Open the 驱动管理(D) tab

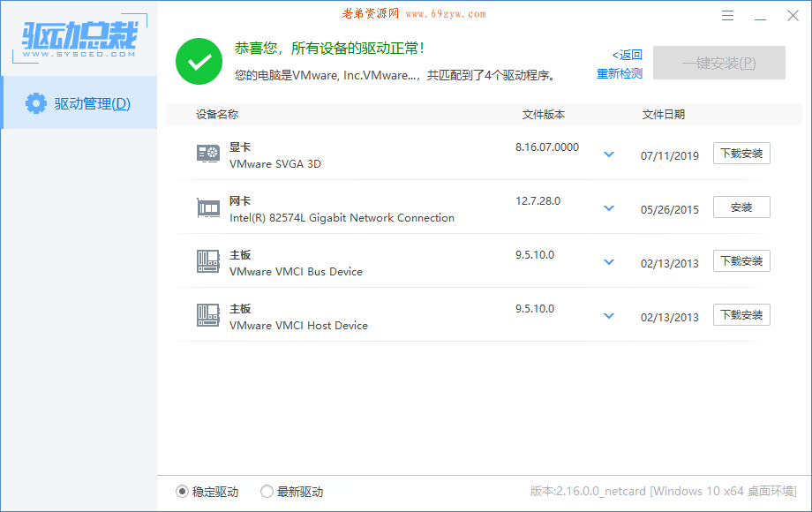[79, 102]
